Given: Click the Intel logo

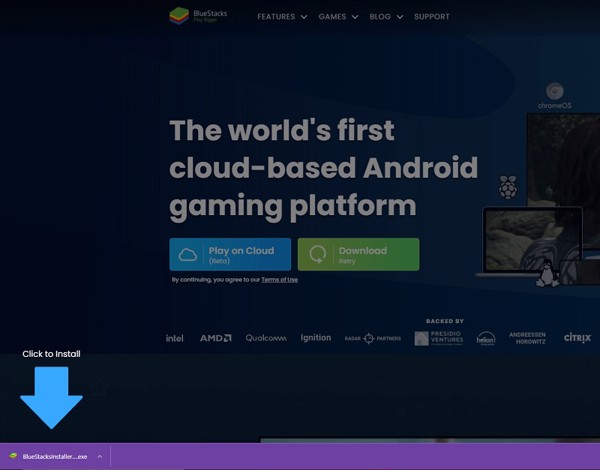Looking at the screenshot, I should [x=174, y=338].
